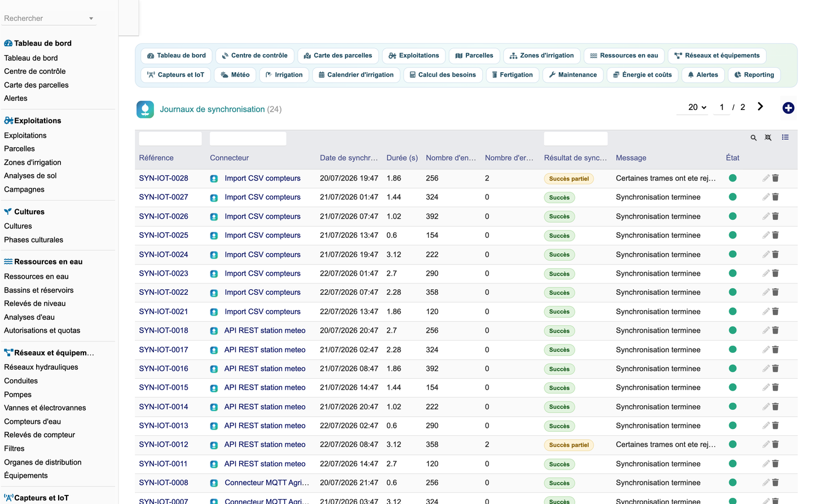Viewport: 815px width, 504px height.
Task: Delete row SYN-IOT-0021 with trash icon
Action: coord(776,311)
